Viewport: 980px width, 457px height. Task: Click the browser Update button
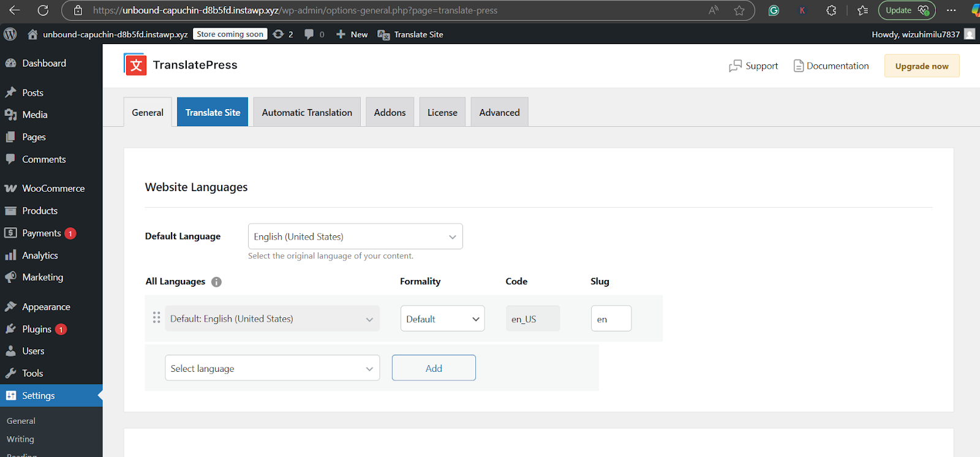click(907, 10)
